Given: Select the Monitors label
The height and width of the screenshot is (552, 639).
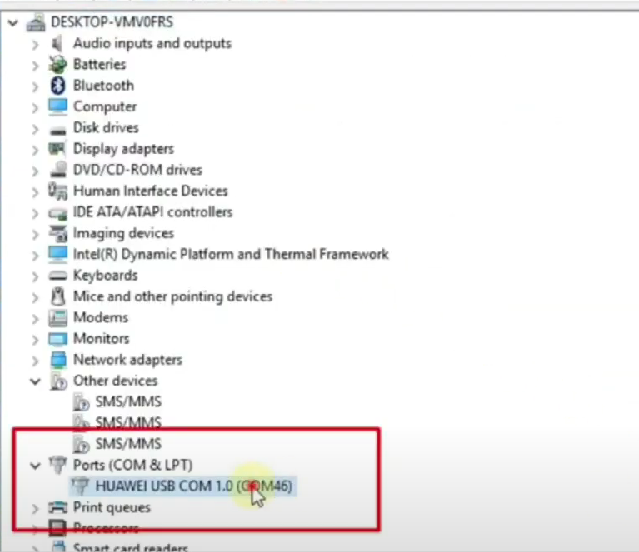Looking at the screenshot, I should tap(101, 339).
